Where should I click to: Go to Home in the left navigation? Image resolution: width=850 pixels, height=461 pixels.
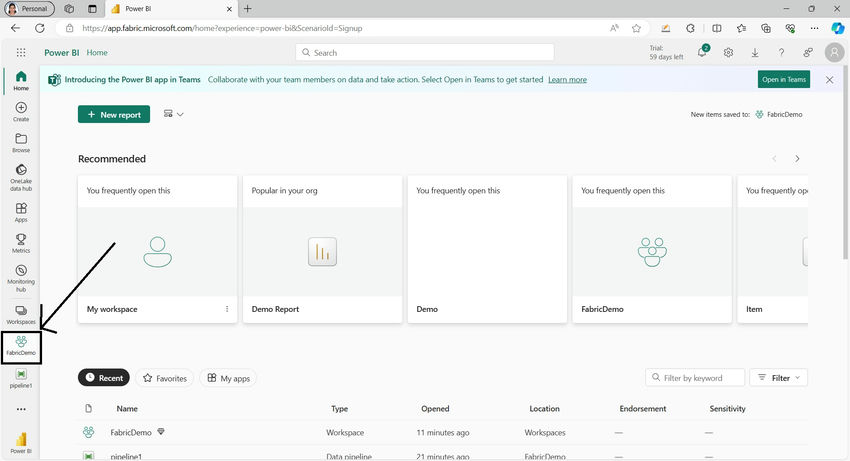tap(21, 80)
